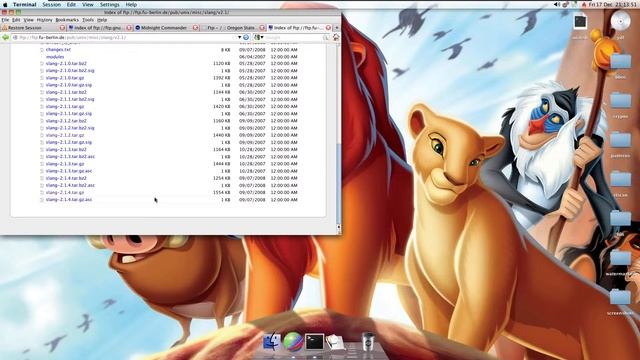Open the Terminal icon in the dock
The image size is (640, 360).
pyautogui.click(x=314, y=342)
